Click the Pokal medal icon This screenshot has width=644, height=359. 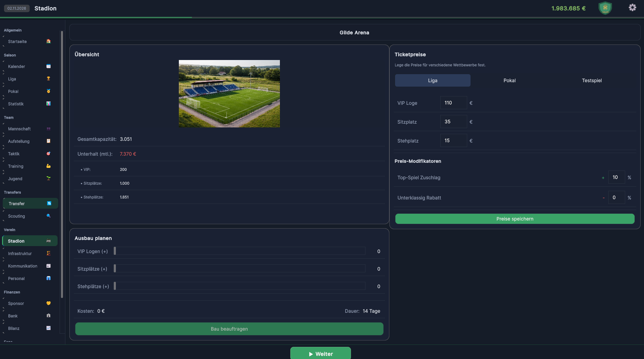pyautogui.click(x=49, y=91)
